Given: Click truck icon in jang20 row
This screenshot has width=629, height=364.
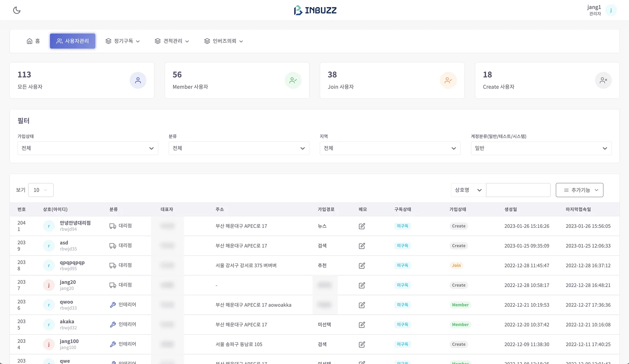Looking at the screenshot, I should click(113, 285).
